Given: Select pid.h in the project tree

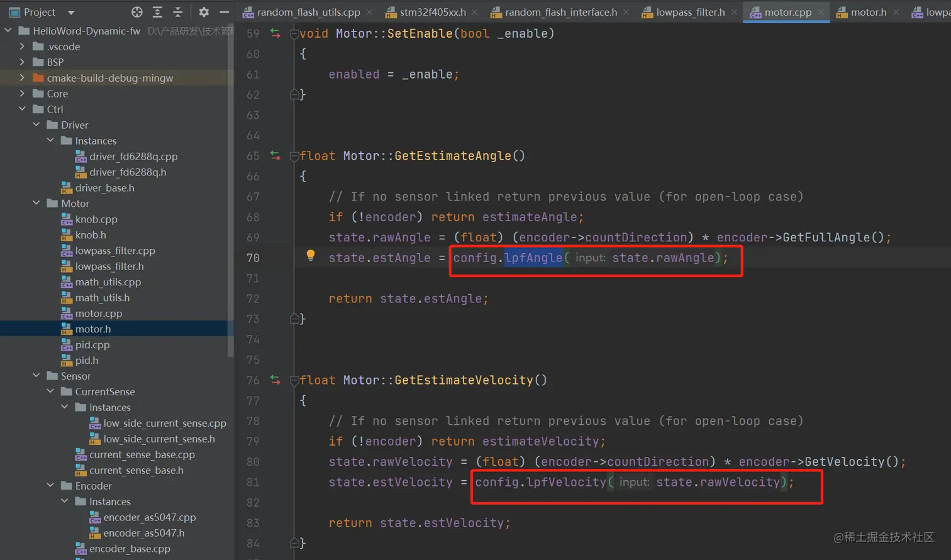Looking at the screenshot, I should (x=87, y=361).
